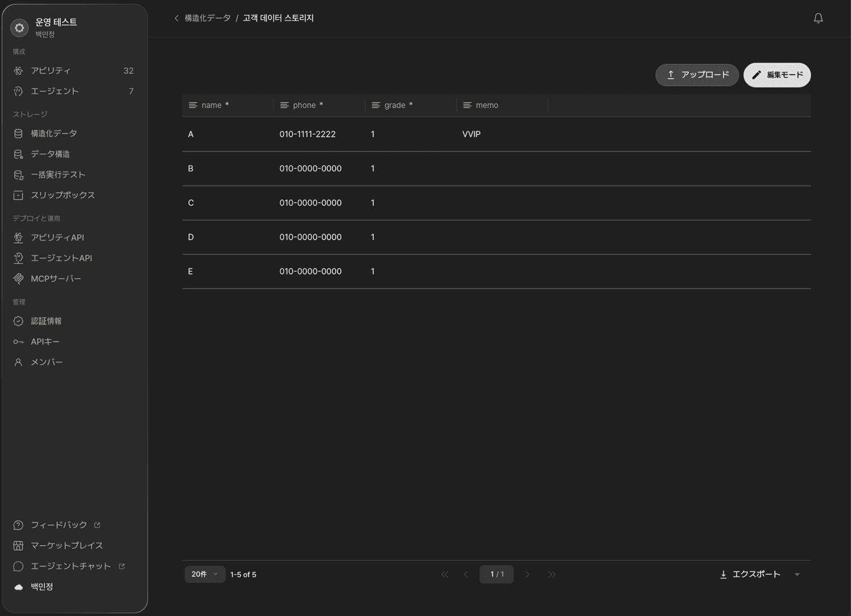Click the スリップボックス box icon
This screenshot has width=851, height=616.
[18, 195]
